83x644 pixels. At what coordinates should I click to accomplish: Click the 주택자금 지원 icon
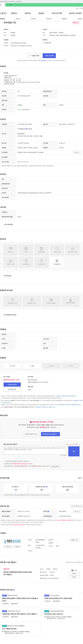point(10,262)
